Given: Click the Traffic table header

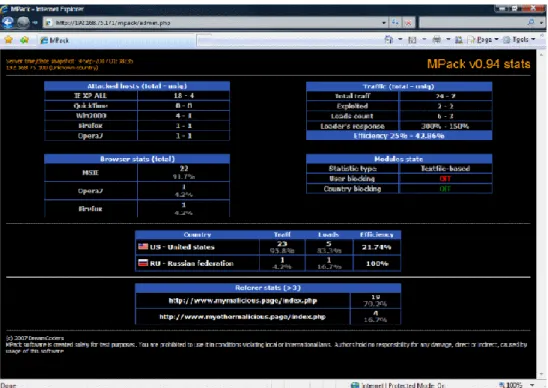Looking at the screenshot, I should [399, 86].
